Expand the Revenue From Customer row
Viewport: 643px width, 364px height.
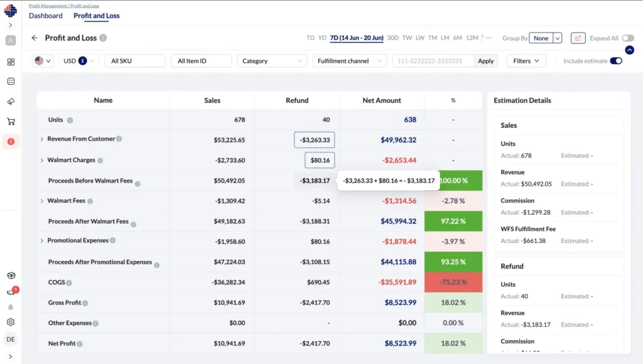click(x=42, y=139)
